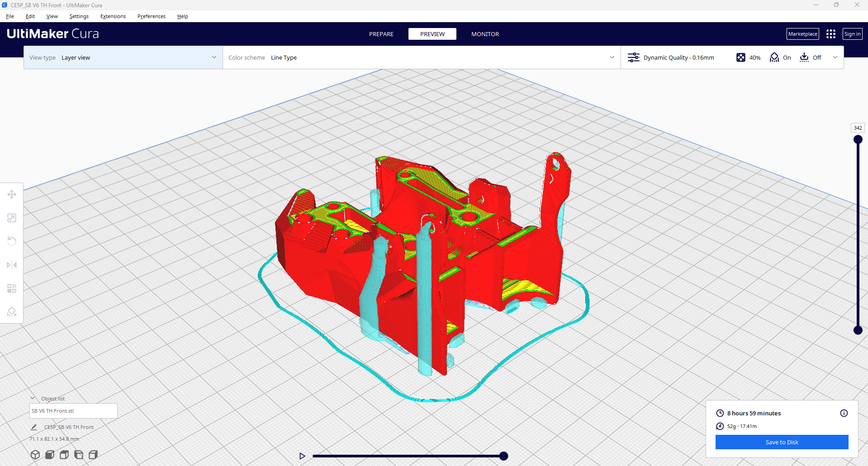This screenshot has height=466, width=868.
Task: Open the Settings menu
Action: tap(79, 16)
